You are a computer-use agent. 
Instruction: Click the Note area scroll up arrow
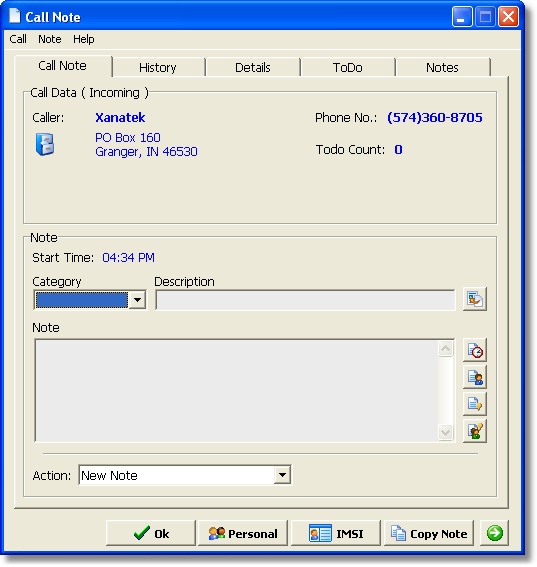coord(446,349)
